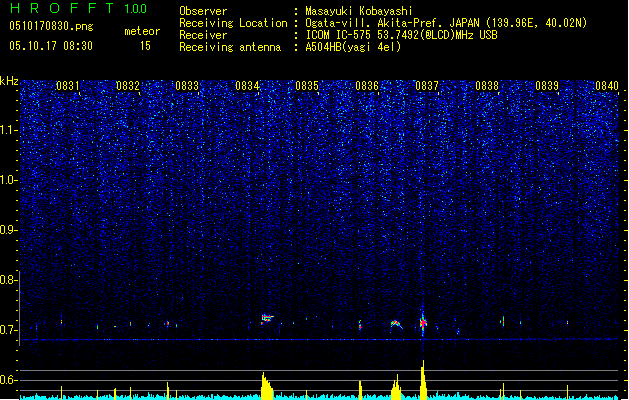Click the date stamp 05.10.17 08:30

pyautogui.click(x=51, y=46)
